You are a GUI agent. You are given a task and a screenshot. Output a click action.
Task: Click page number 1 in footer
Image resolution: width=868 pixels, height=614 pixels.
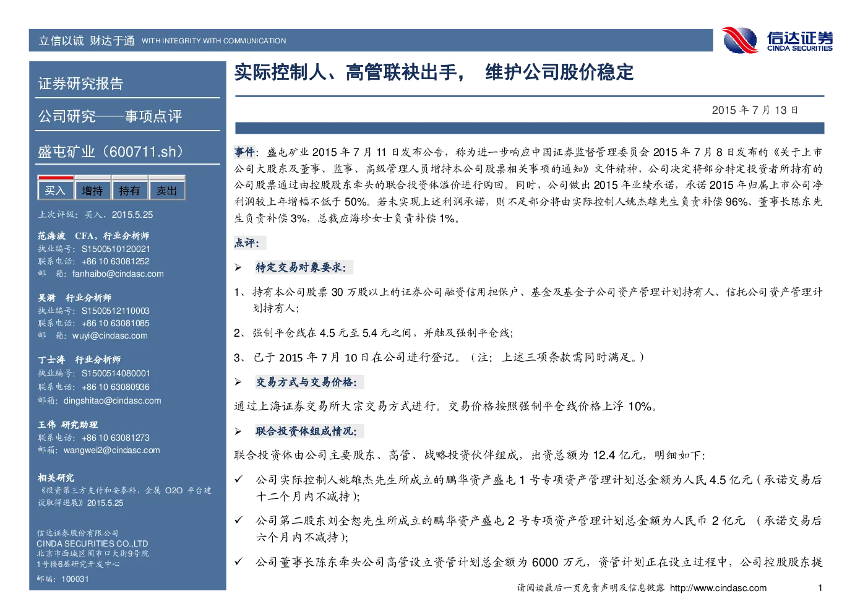click(820, 588)
